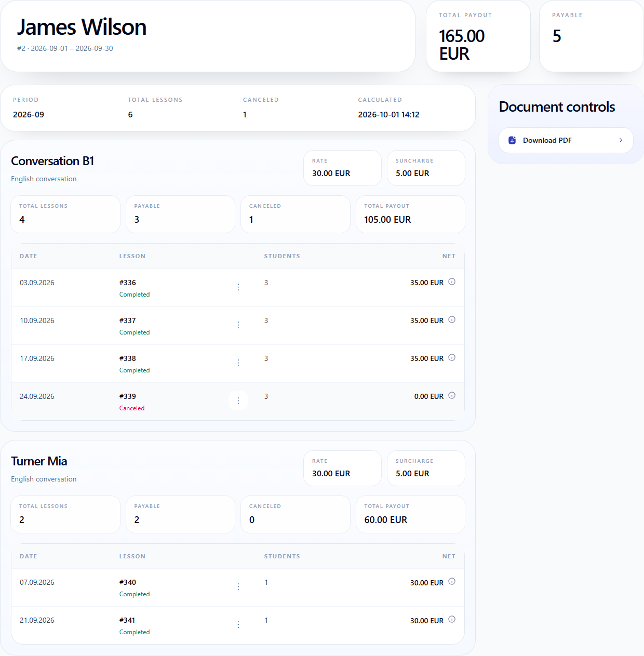
Task: Click lesson number #341
Action: [x=128, y=621]
